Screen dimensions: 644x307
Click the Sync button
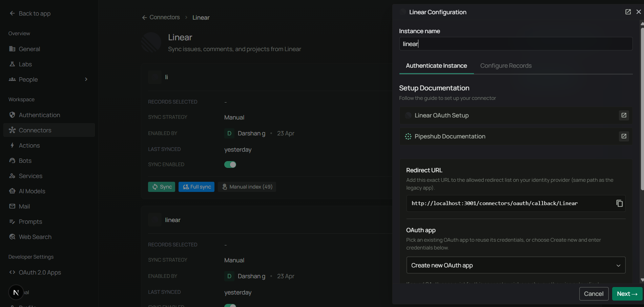coord(162,187)
